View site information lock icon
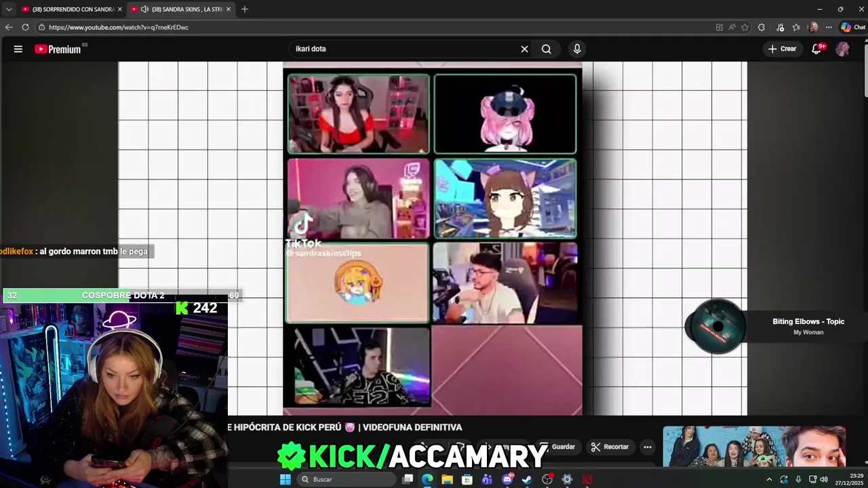868x488 pixels. [x=41, y=27]
